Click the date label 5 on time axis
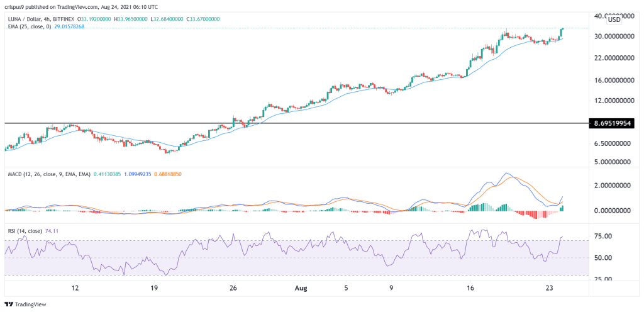This screenshot has height=312, width=644. [347, 288]
